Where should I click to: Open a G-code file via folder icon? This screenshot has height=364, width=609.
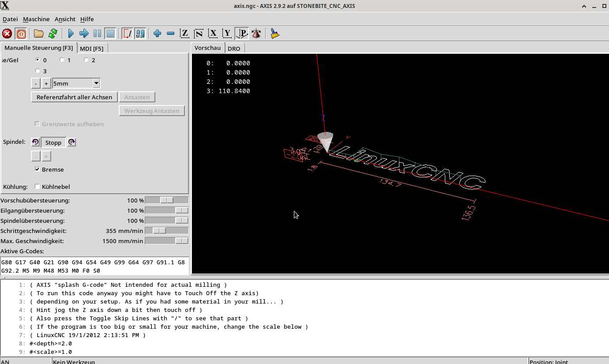pyautogui.click(x=39, y=34)
